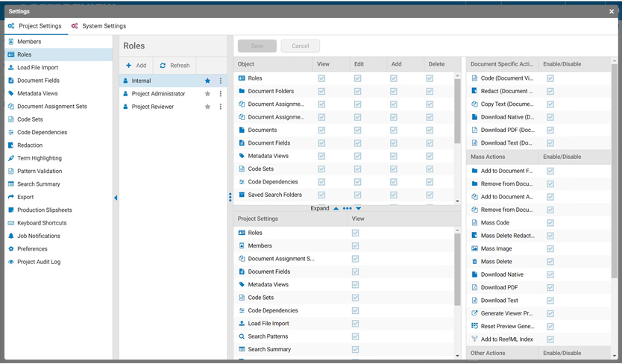Click the Project Audit Log eye icon
This screenshot has height=364, width=622.
click(11, 262)
